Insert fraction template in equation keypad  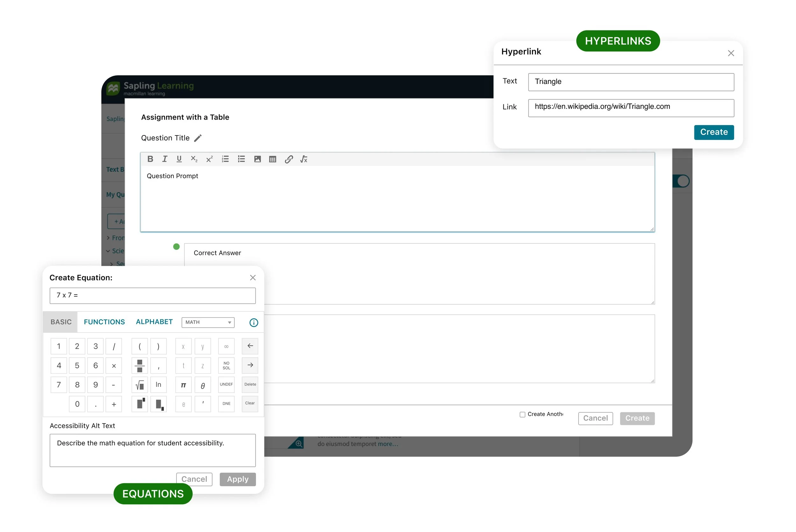coord(139,365)
